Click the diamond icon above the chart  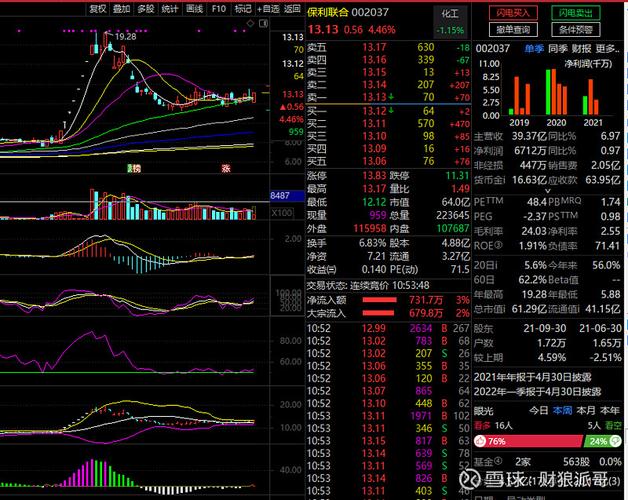coord(250,24)
